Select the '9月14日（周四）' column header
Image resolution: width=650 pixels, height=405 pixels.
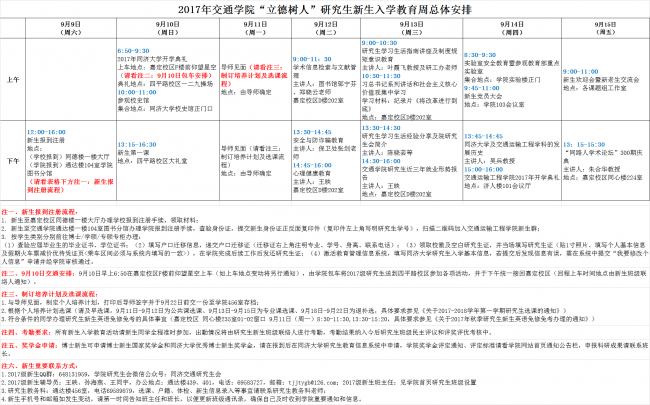(x=512, y=28)
